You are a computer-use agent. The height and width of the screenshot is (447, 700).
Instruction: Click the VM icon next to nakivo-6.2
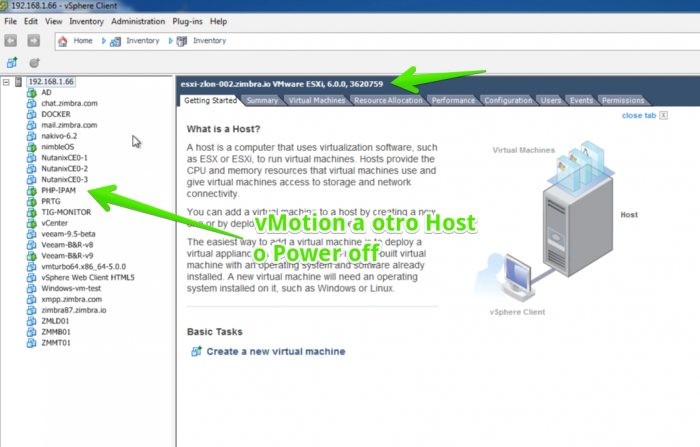pos(31,136)
